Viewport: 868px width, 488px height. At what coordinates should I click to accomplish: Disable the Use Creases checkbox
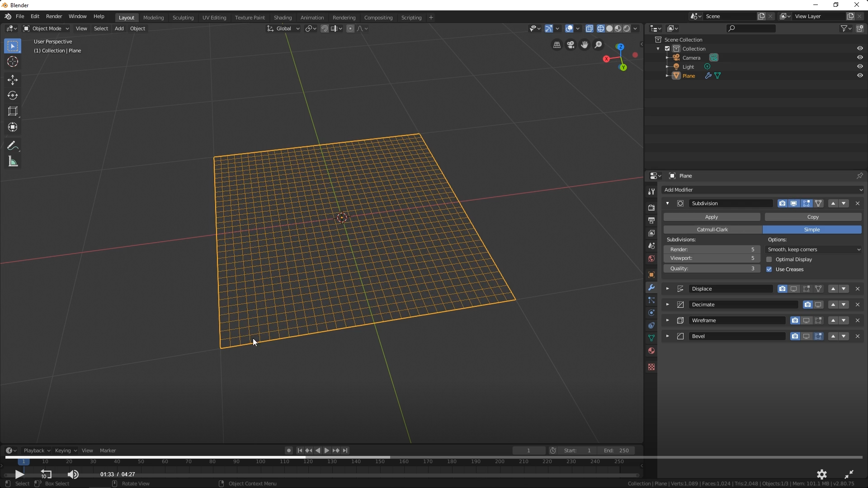(769, 269)
